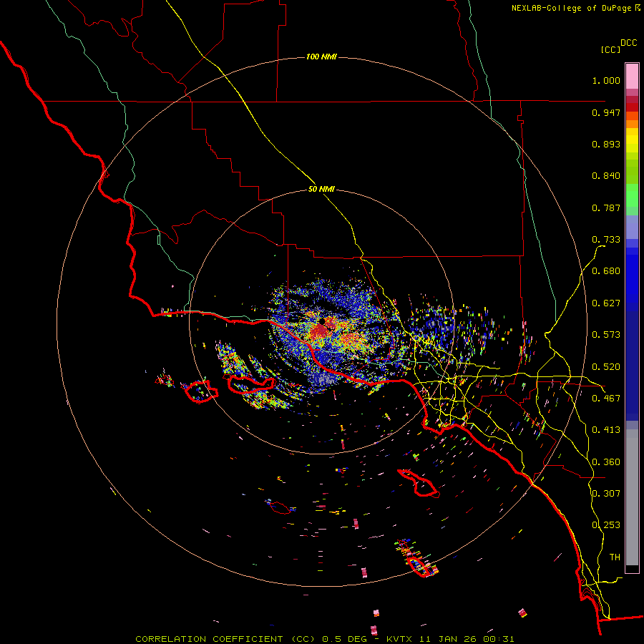
Task: Click the gray band near legend bottom
Action: [632, 497]
